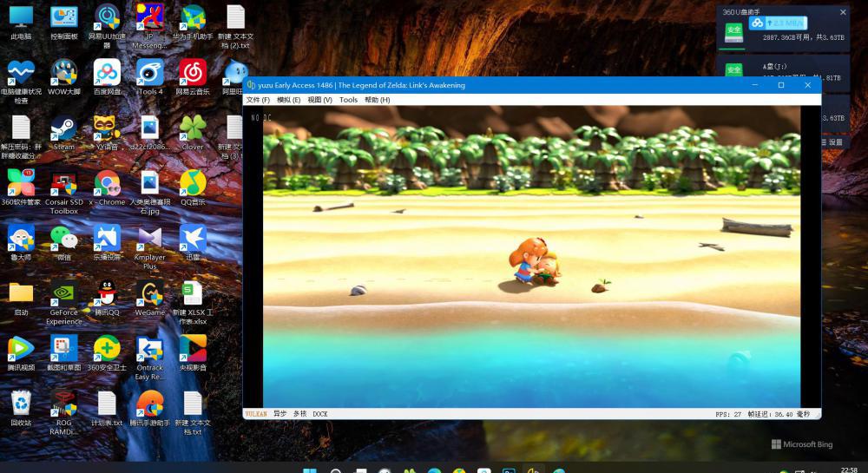
Task: Select the iTools 4 shortcut
Action: (149, 77)
